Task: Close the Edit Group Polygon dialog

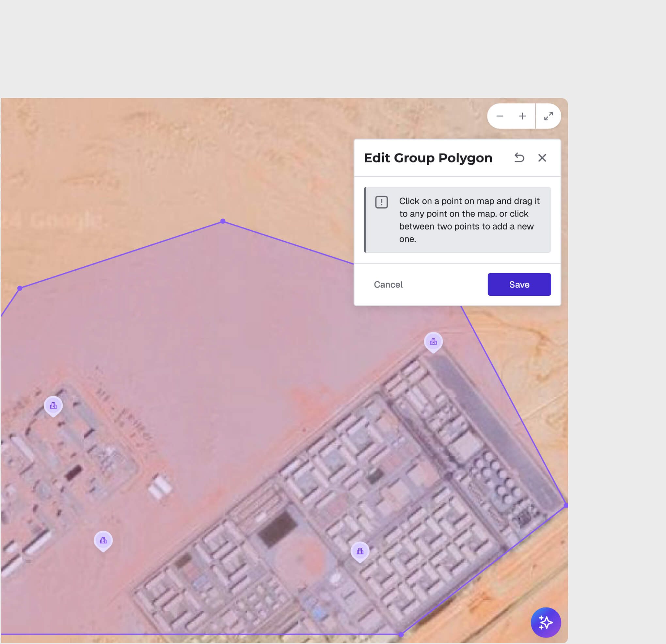Action: tap(542, 158)
